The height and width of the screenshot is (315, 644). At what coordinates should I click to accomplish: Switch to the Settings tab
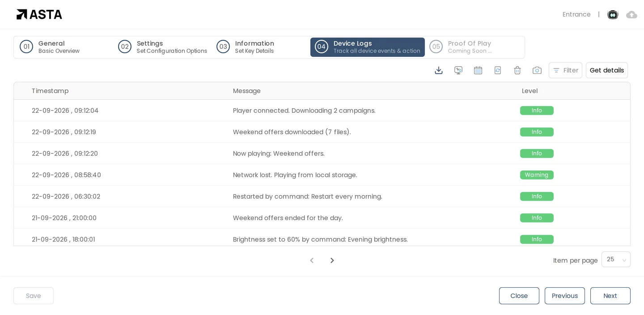pos(162,47)
